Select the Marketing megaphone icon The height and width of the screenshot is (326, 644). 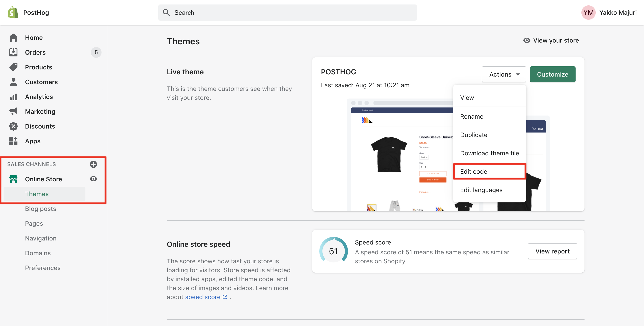point(13,112)
